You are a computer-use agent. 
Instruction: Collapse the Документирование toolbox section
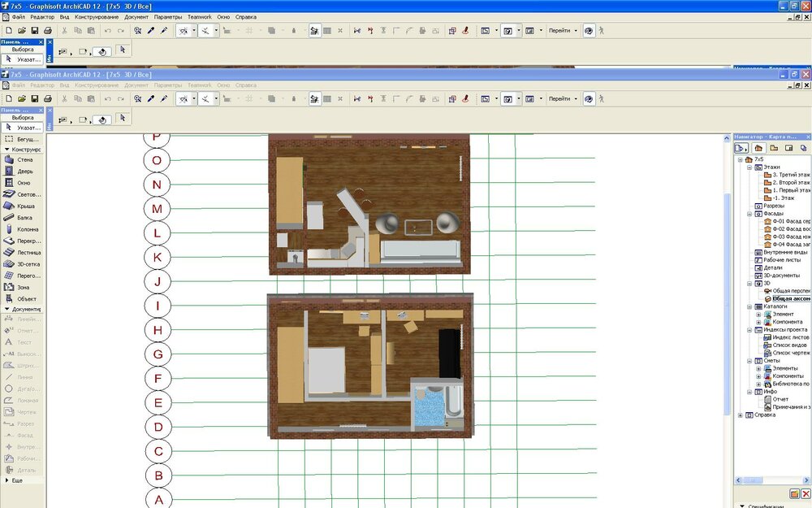[x=7, y=310]
